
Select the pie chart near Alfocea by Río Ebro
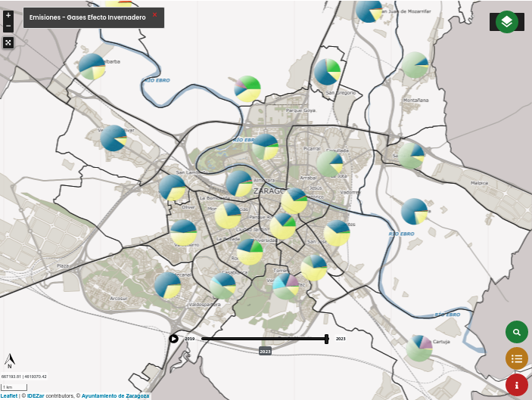pyautogui.click(x=247, y=88)
